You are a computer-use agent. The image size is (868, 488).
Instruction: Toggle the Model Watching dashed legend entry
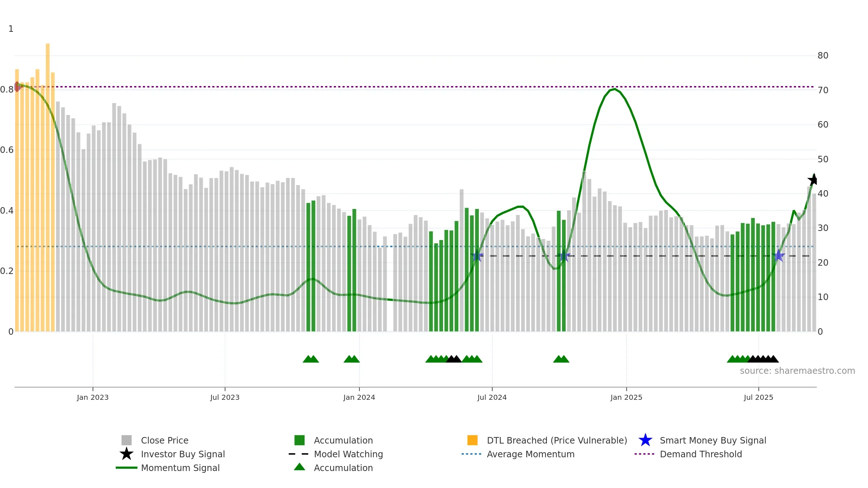click(x=348, y=454)
